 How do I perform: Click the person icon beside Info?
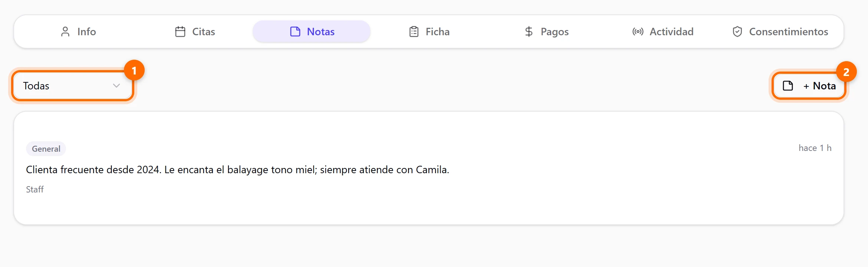coord(65,32)
